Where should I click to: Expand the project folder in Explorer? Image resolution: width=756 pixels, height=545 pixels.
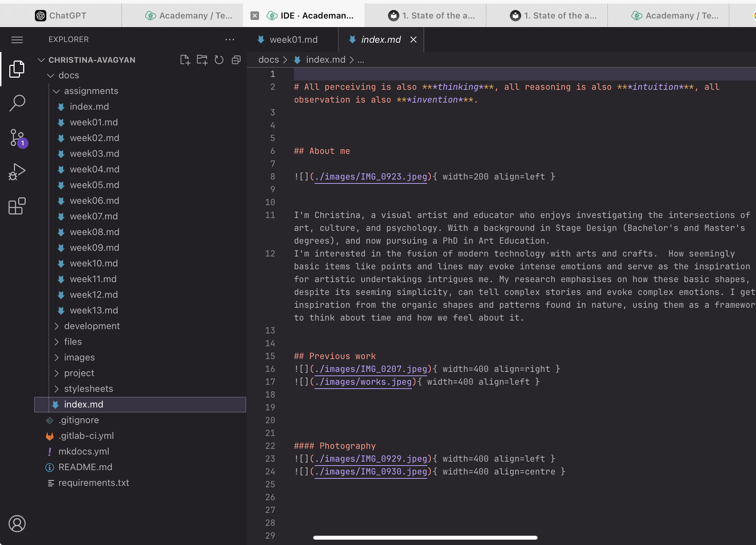click(x=57, y=373)
